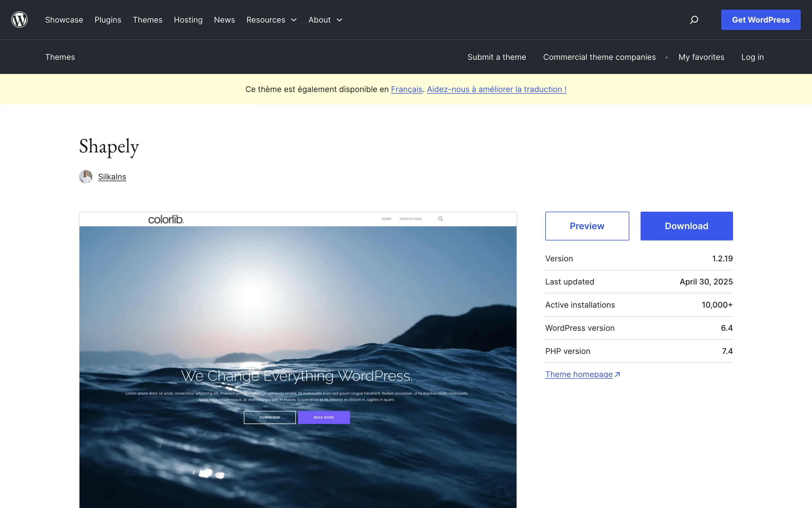Click the 10,000+ active installations value
This screenshot has width=812, height=508.
pos(717,305)
